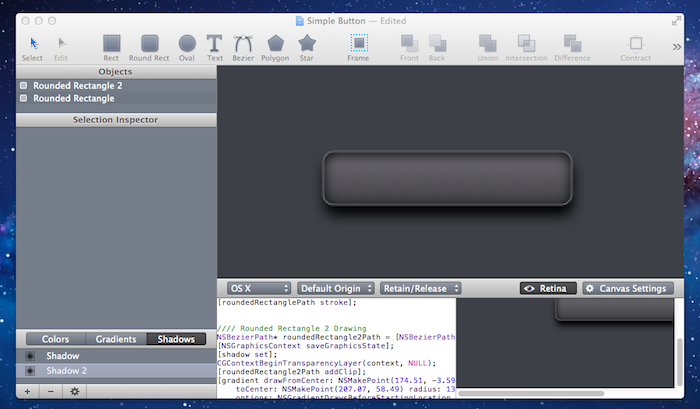This screenshot has width=700, height=409.
Task: Switch to the Gradients tab
Action: pyautogui.click(x=116, y=339)
